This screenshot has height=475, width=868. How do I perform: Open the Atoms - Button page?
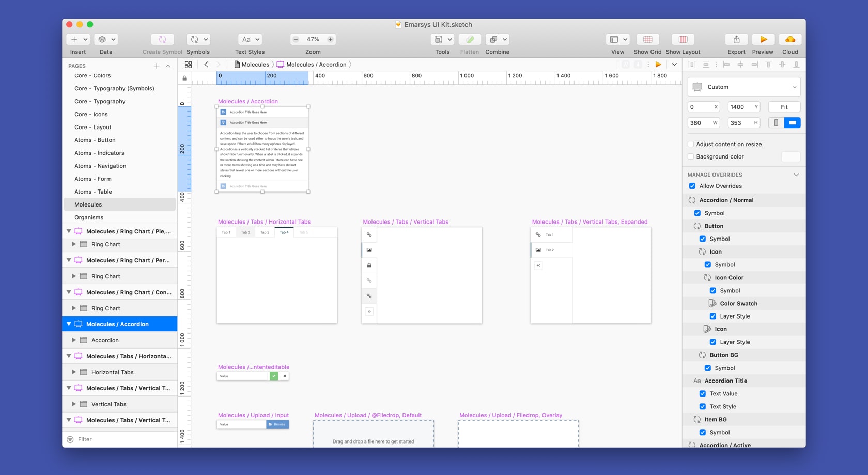click(95, 140)
